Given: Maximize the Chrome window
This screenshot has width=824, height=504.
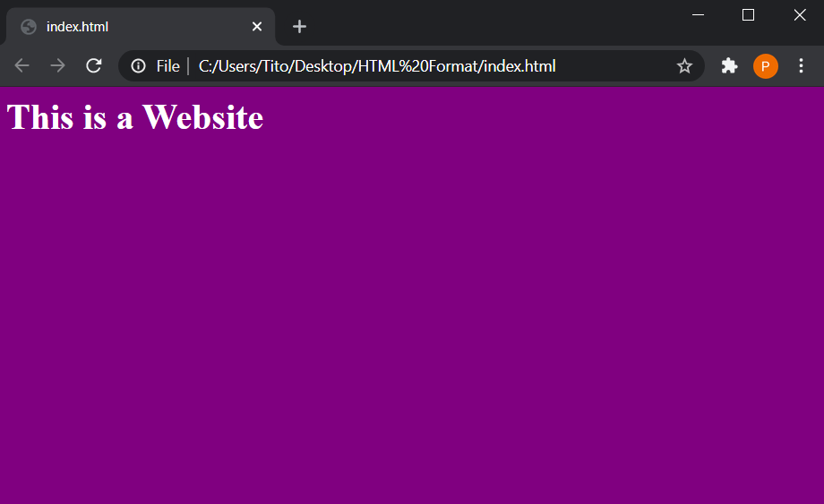Looking at the screenshot, I should click(749, 14).
